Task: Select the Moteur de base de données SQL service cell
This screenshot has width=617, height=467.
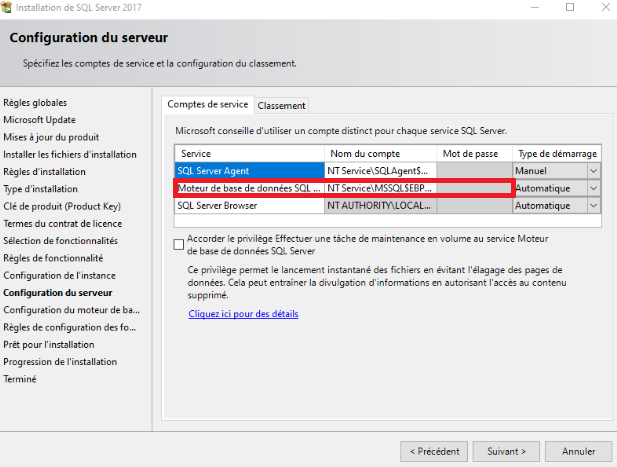Action: coord(249,188)
